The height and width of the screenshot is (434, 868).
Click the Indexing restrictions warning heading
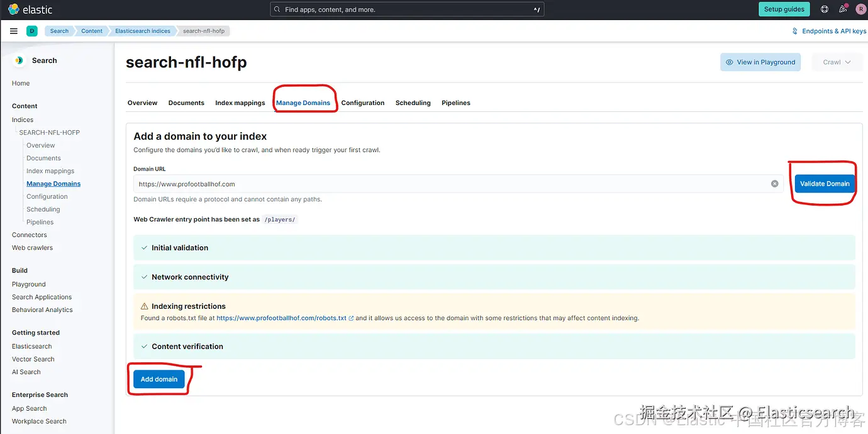[189, 306]
